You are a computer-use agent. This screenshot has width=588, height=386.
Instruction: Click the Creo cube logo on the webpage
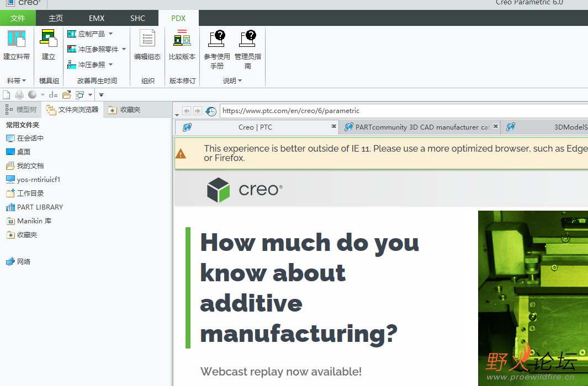tap(218, 190)
